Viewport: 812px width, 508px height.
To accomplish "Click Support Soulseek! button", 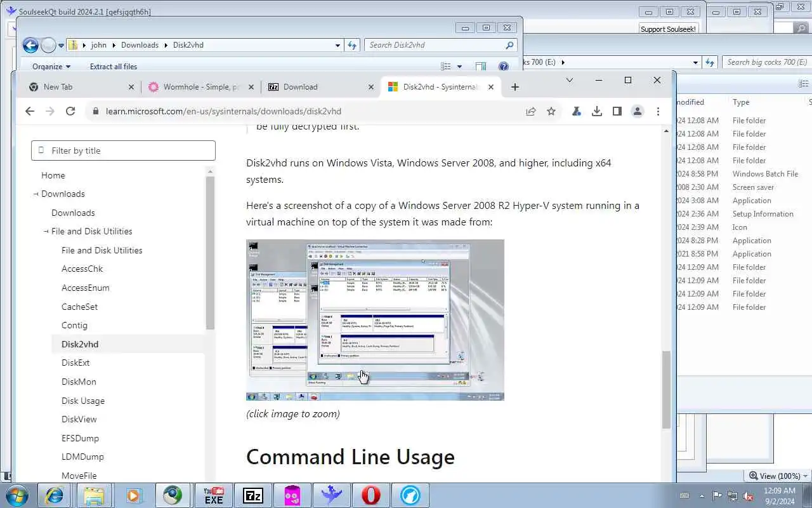I will point(668,29).
